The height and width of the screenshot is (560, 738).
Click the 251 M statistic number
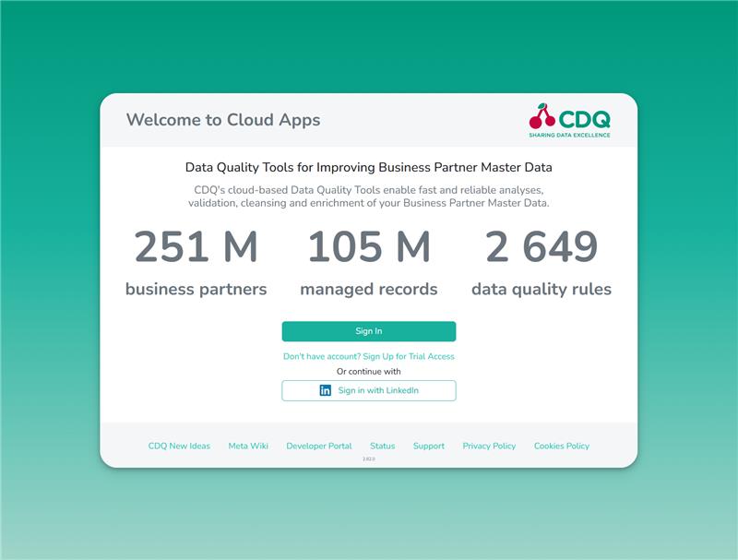196,247
